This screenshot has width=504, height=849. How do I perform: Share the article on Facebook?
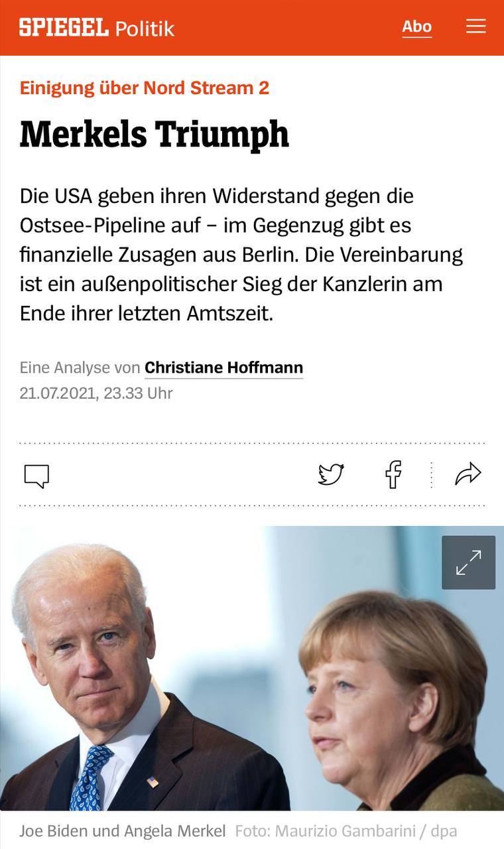point(394,475)
